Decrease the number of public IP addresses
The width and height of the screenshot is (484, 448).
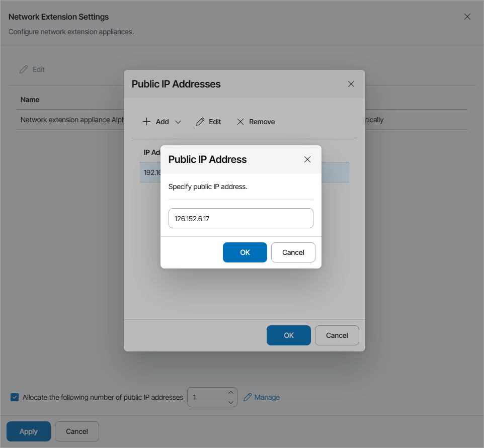click(x=231, y=402)
